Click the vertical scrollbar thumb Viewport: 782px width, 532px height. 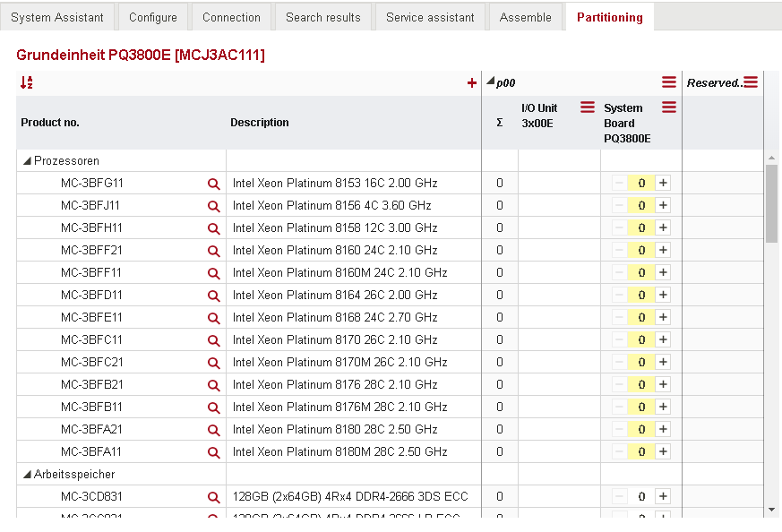[771, 203]
